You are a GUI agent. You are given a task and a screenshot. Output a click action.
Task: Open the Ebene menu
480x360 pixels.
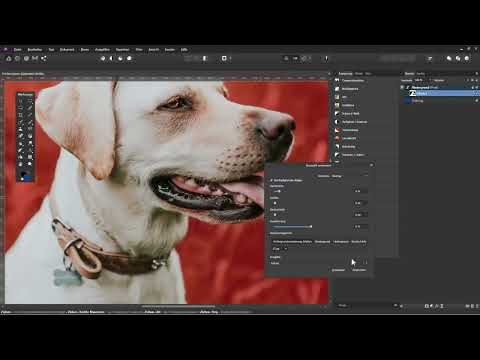tap(85, 50)
